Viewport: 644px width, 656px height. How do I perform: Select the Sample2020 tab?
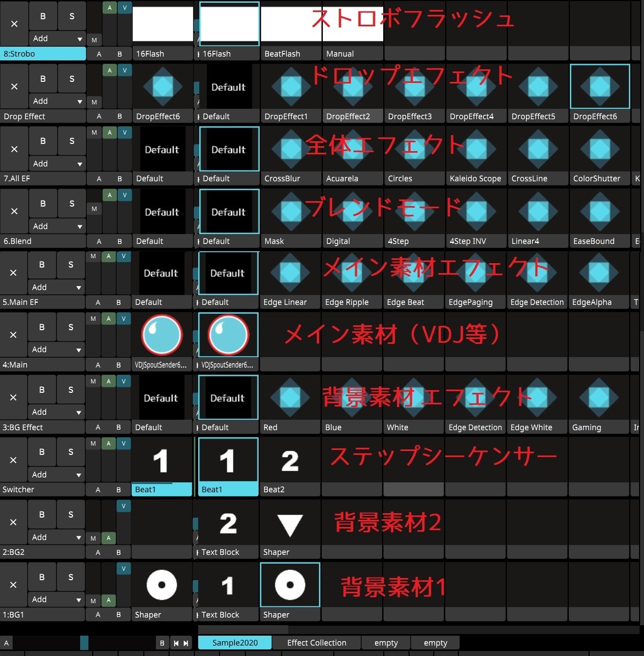point(234,642)
